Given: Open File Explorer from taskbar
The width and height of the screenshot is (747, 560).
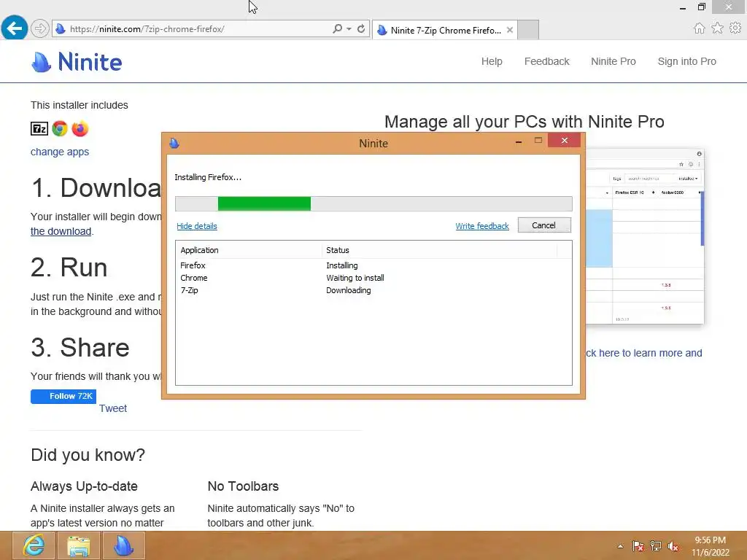Looking at the screenshot, I should point(79,545).
